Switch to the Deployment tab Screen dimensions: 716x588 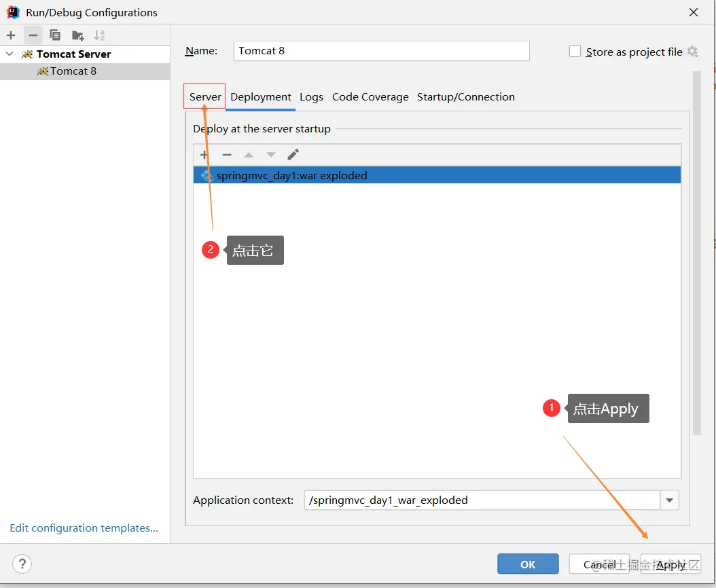pos(261,97)
